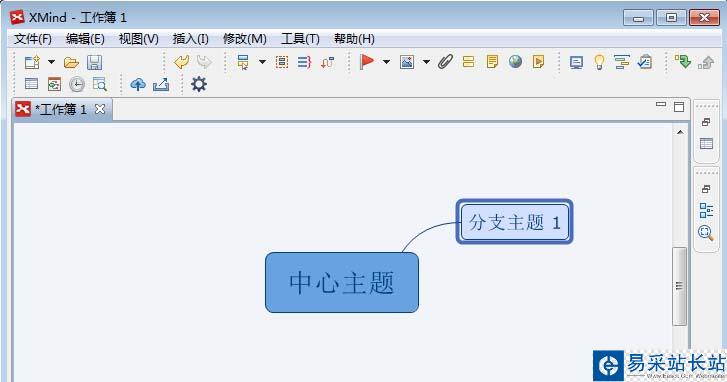Open the Gantt chart view icon

(x=622, y=62)
